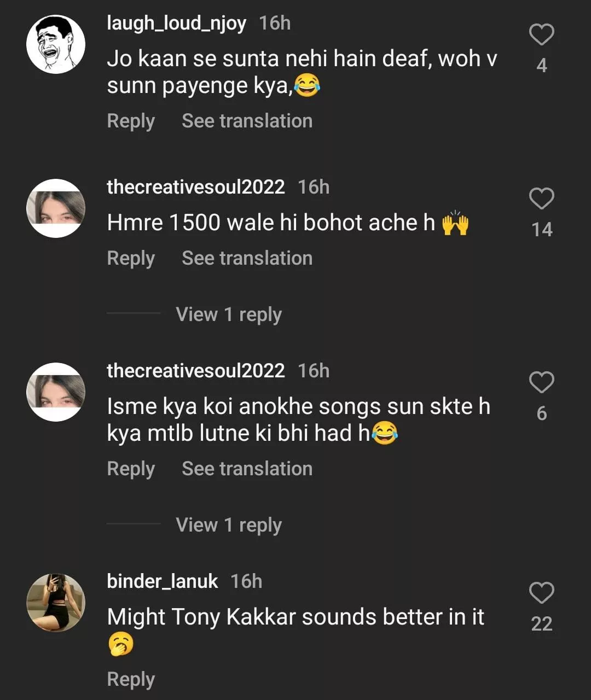Reply to the 'Isme kya koi anokhe' comment
Screen dimensions: 591x700
(131, 469)
